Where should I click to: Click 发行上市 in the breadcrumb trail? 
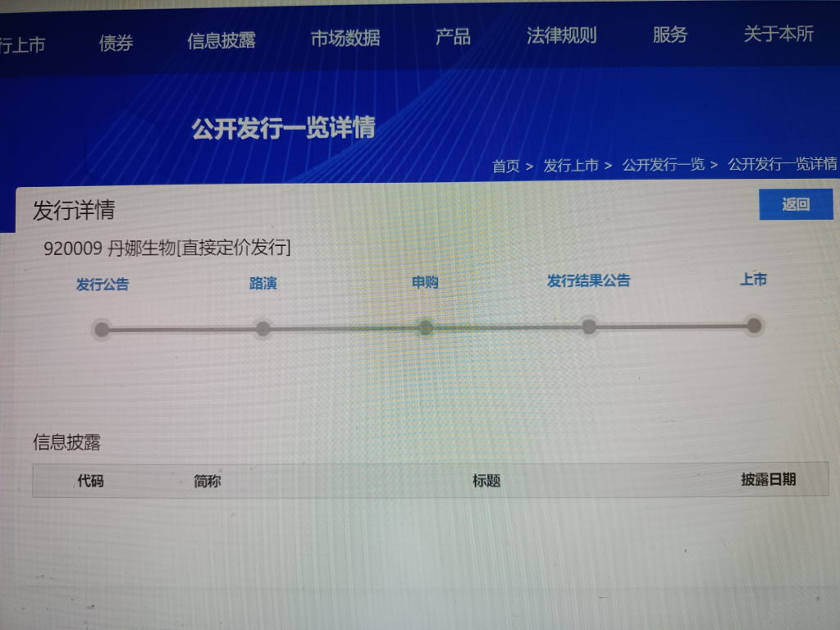(x=571, y=166)
